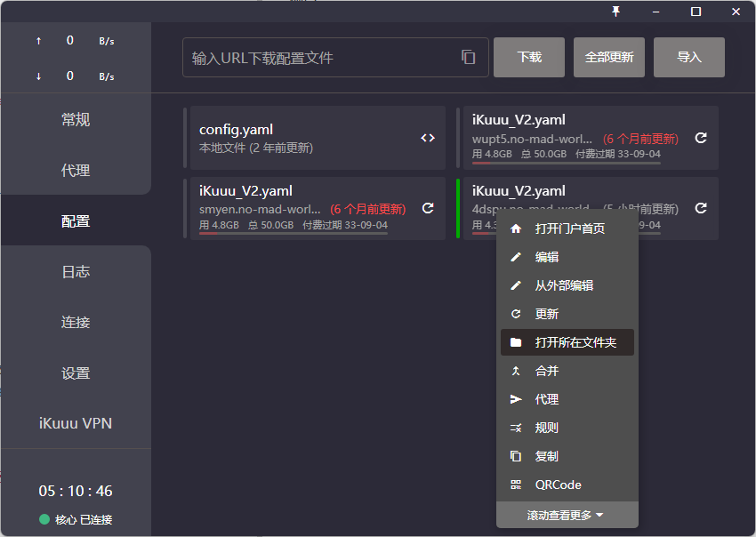Choose 代理 in the context menu

tap(567, 399)
